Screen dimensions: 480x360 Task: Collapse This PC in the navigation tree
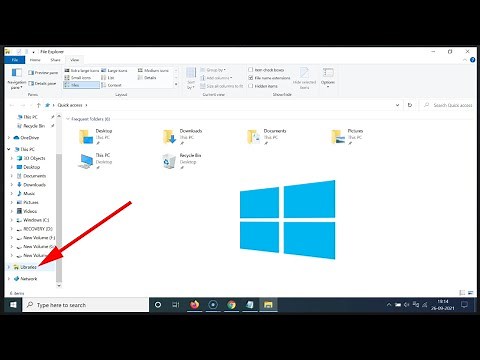coord(9,149)
